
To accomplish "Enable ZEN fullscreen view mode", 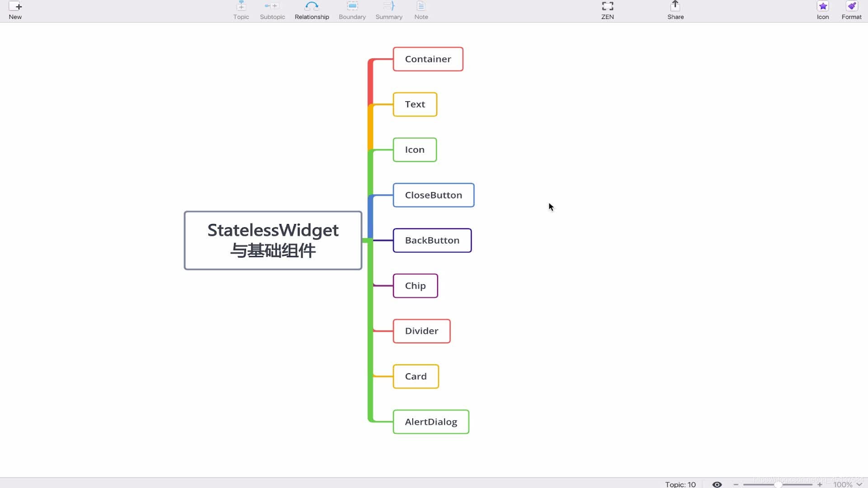I will click(607, 9).
